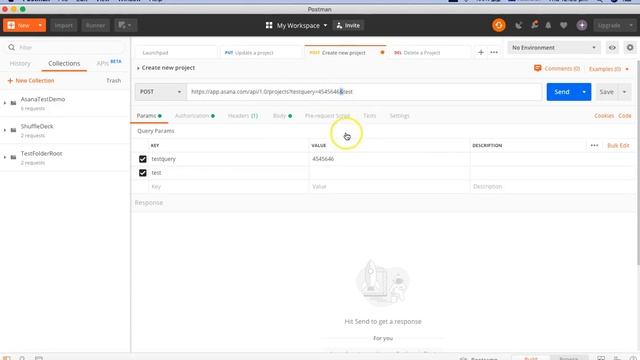Open the Delete a Project request tab

click(x=430, y=53)
